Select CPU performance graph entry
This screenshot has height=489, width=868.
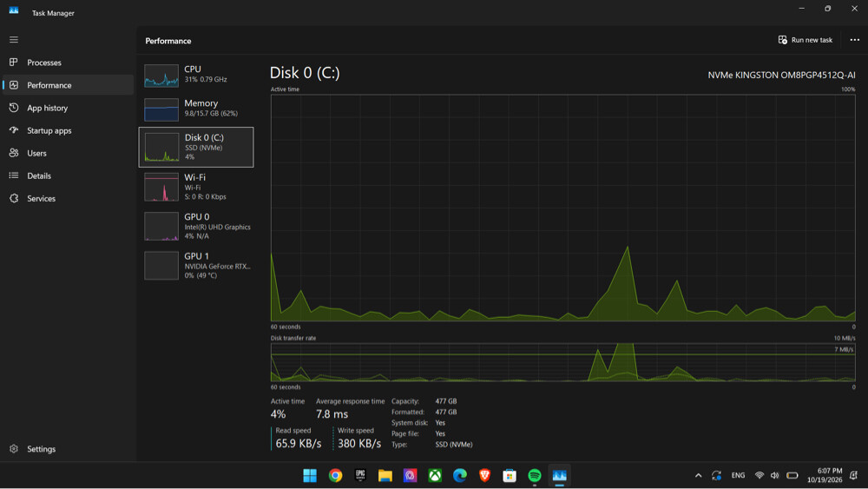click(196, 74)
